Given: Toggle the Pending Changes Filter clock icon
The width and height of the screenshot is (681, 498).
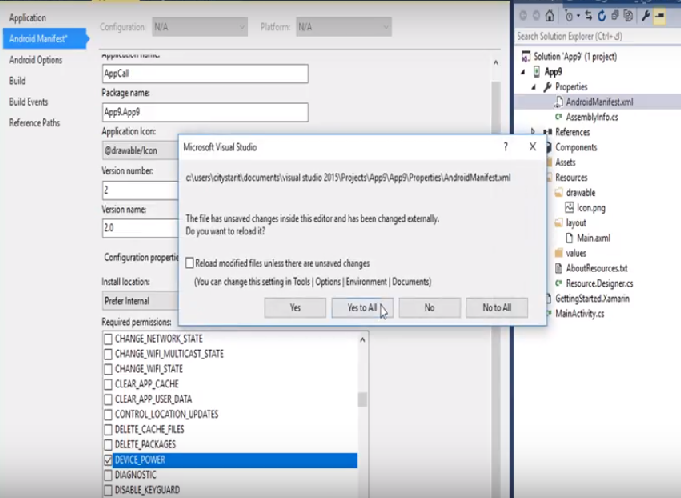Looking at the screenshot, I should pos(569,16).
